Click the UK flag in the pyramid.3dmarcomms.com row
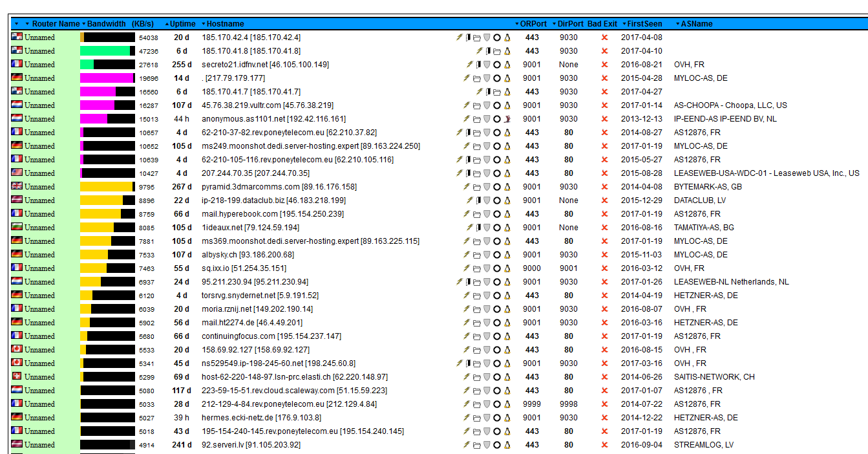Viewport: 868px width, 454px height. pyautogui.click(x=17, y=187)
